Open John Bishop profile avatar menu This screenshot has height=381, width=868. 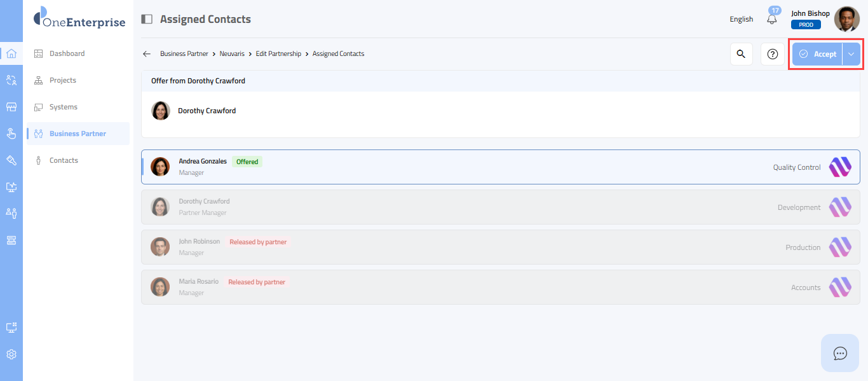click(x=846, y=19)
